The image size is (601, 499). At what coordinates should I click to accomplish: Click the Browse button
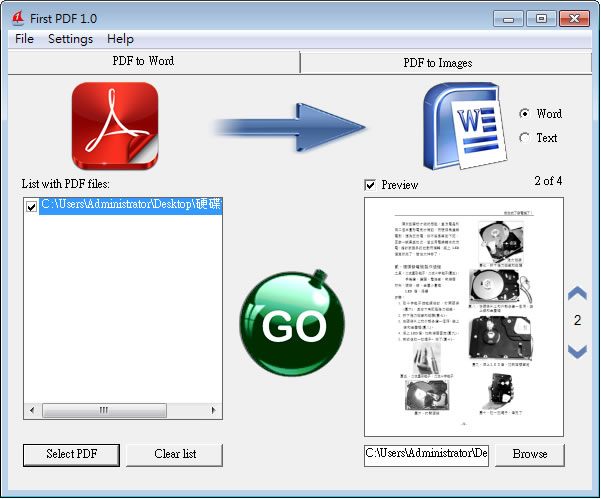tap(530, 455)
